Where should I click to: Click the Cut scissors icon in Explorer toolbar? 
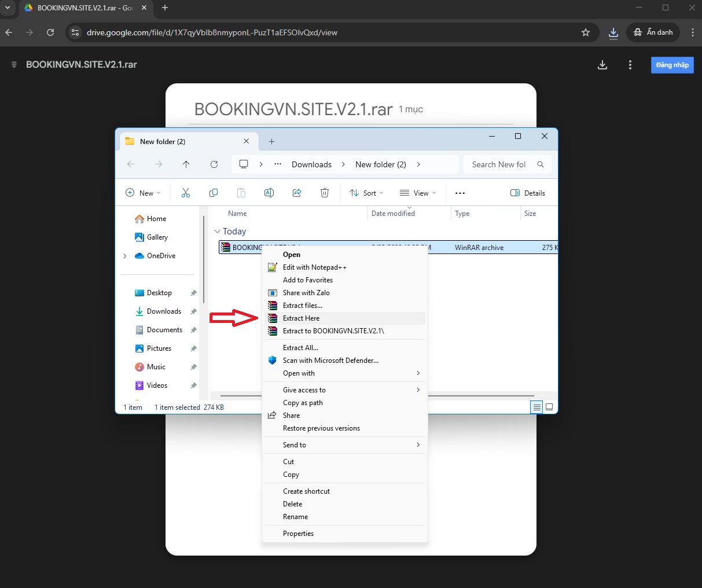point(186,193)
